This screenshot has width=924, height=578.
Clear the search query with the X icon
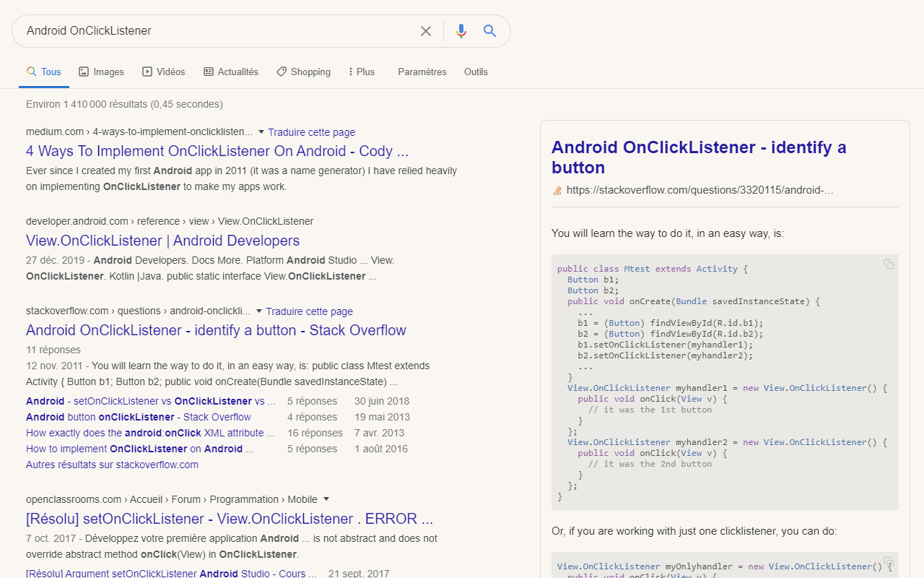click(425, 31)
